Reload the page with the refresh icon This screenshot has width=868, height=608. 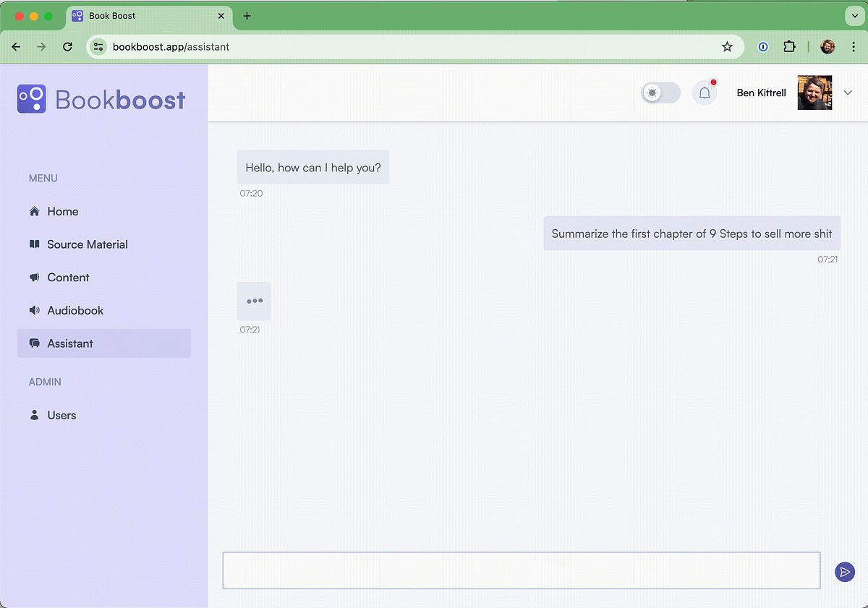(x=67, y=47)
